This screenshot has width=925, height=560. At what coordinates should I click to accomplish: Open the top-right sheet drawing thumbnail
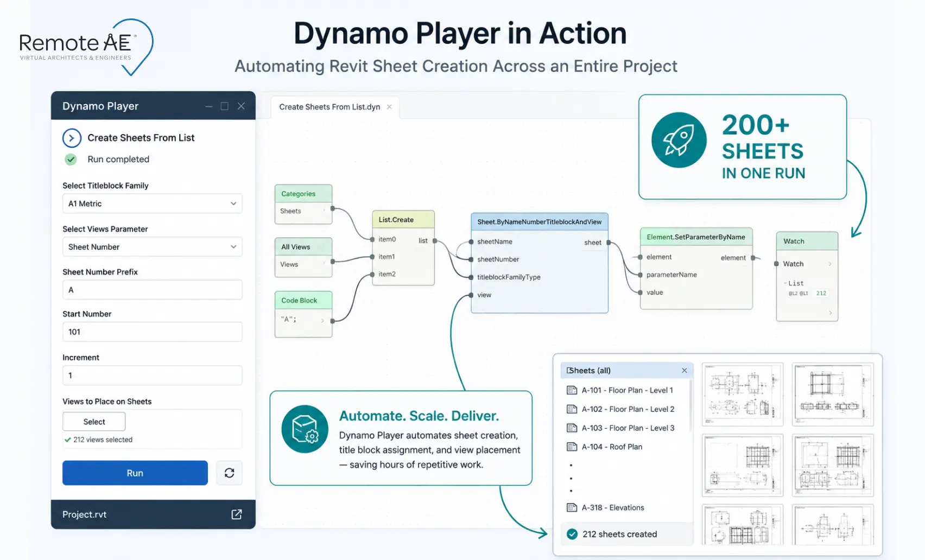[833, 394]
